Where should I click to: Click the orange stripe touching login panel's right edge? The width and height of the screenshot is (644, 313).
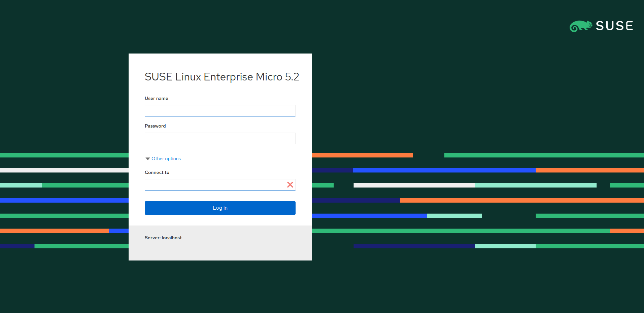(x=362, y=155)
